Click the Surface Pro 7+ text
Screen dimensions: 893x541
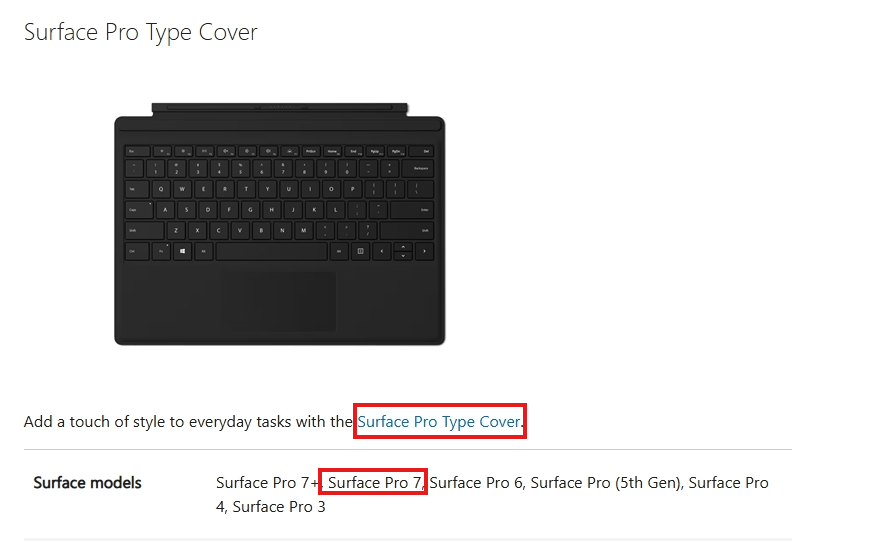coord(267,483)
